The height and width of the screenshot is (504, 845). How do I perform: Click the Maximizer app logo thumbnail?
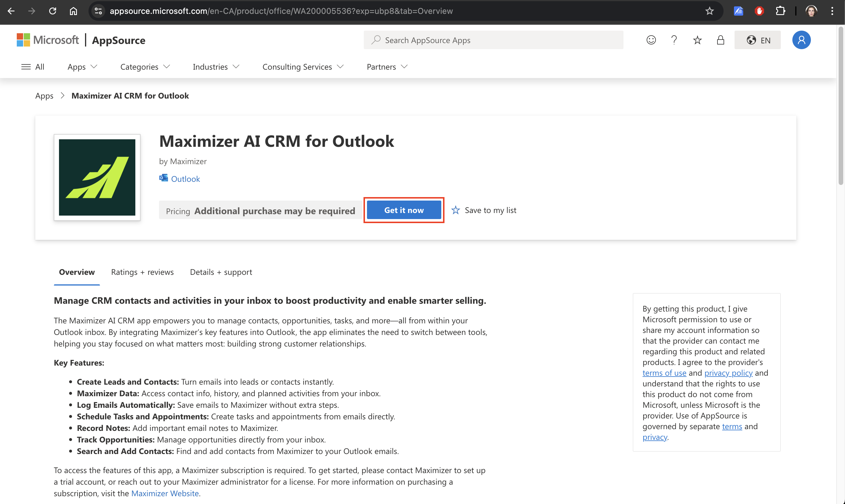point(97,177)
